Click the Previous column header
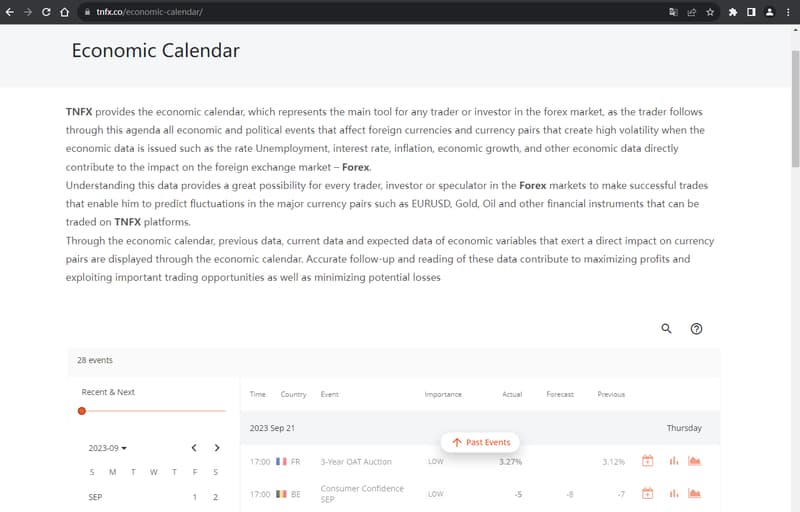Screen dimensions: 800x512 pos(611,394)
